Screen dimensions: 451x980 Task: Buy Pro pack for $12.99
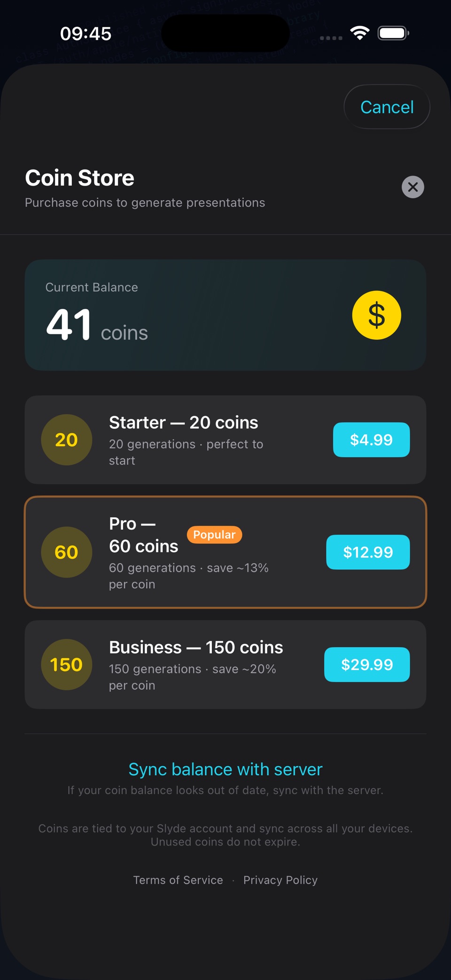[368, 552]
